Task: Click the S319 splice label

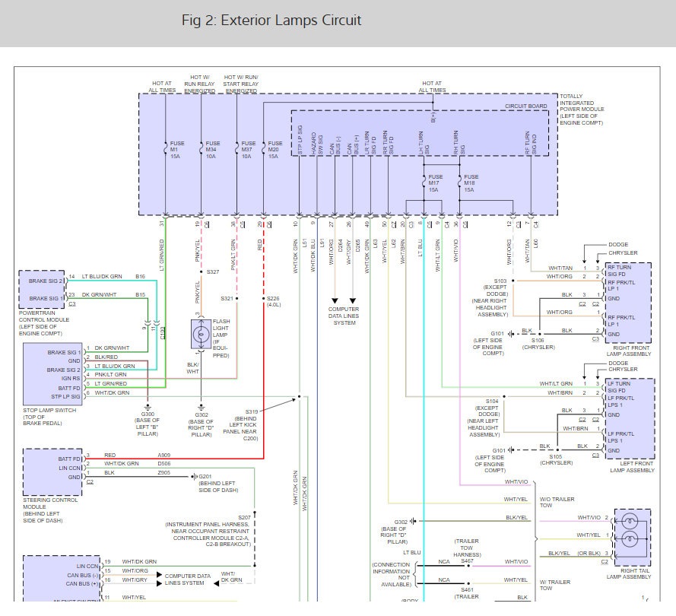Action: (x=252, y=411)
